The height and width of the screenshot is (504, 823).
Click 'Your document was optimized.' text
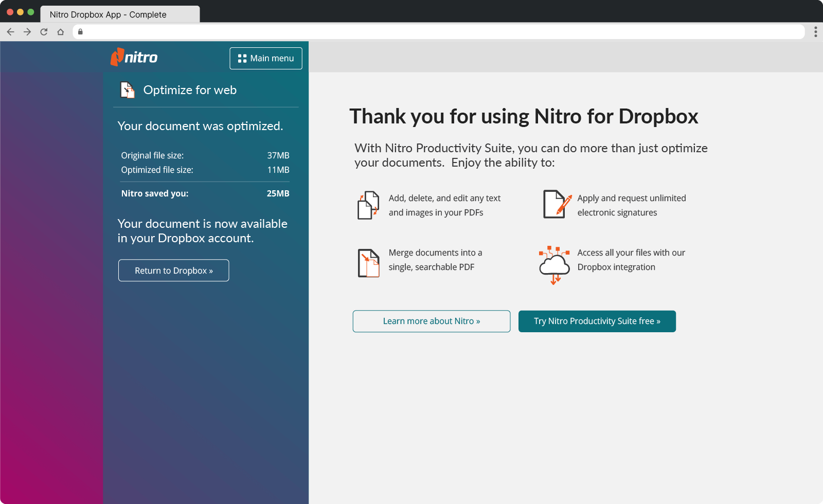coord(200,126)
